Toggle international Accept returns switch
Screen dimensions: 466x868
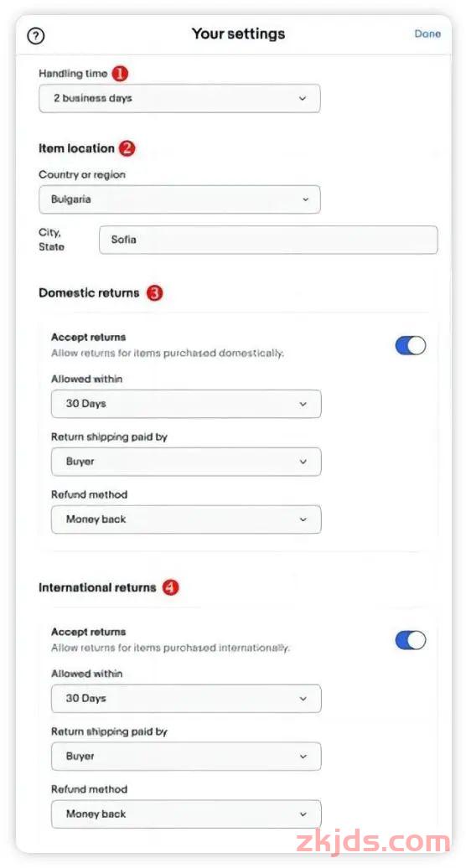[411, 640]
